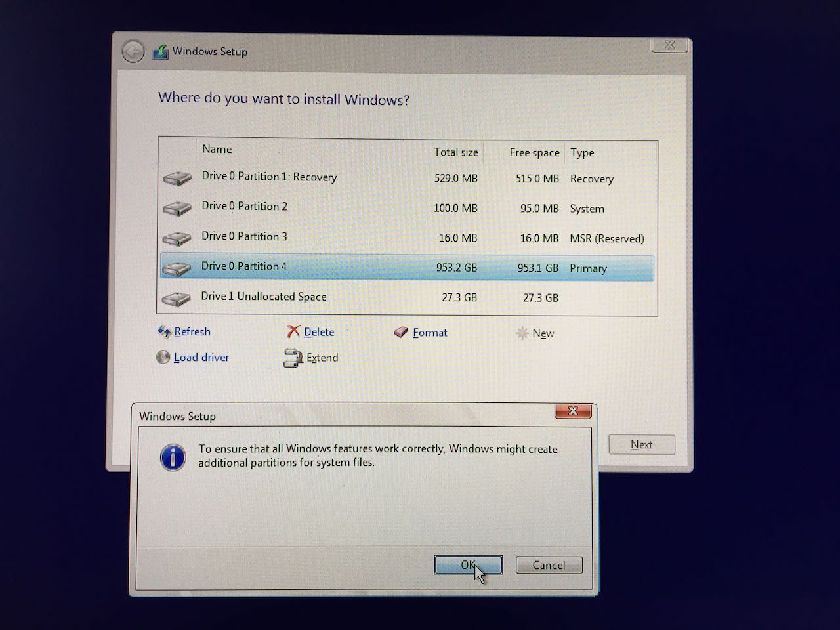Image resolution: width=840 pixels, height=630 pixels.
Task: Click the System type cell
Action: tap(587, 209)
